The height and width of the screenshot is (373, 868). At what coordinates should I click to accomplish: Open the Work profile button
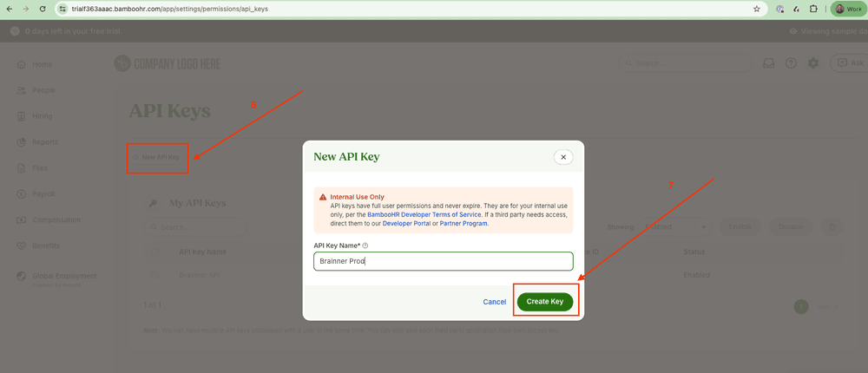point(847,9)
